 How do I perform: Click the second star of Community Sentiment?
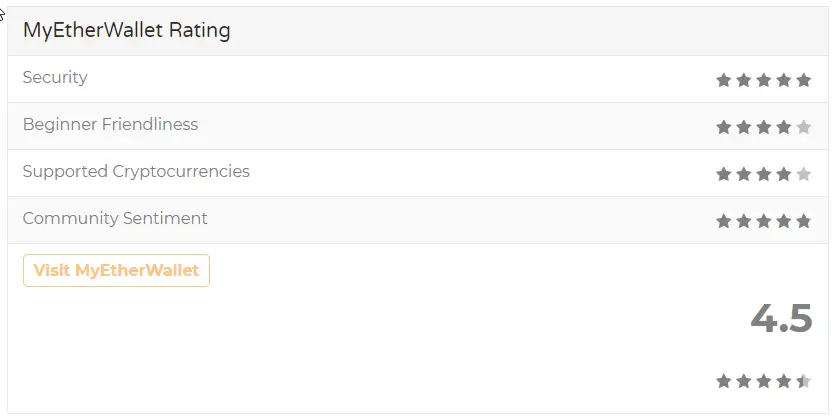tap(743, 221)
